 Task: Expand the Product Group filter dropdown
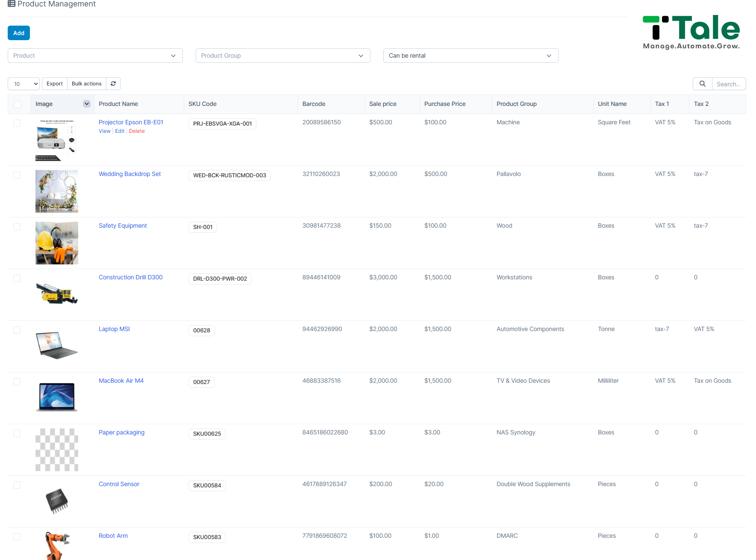tap(283, 56)
